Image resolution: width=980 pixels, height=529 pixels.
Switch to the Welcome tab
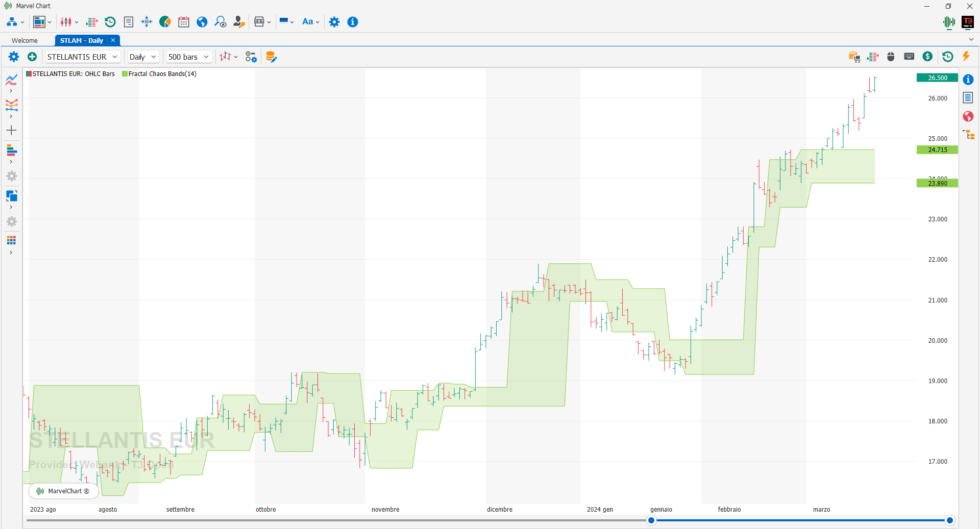click(24, 40)
